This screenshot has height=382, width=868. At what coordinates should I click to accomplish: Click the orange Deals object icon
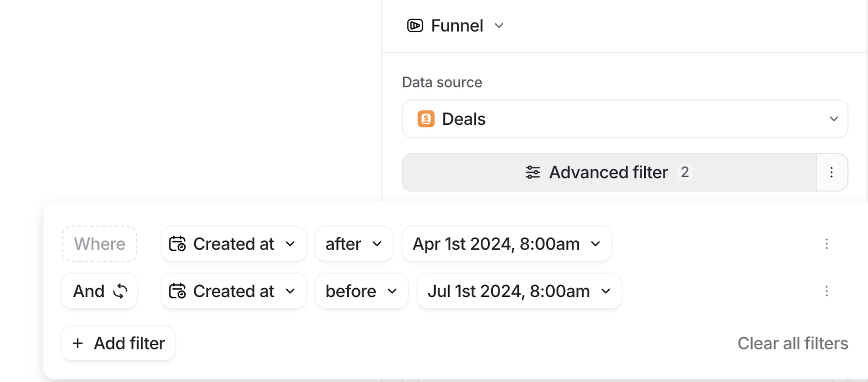[x=426, y=119]
